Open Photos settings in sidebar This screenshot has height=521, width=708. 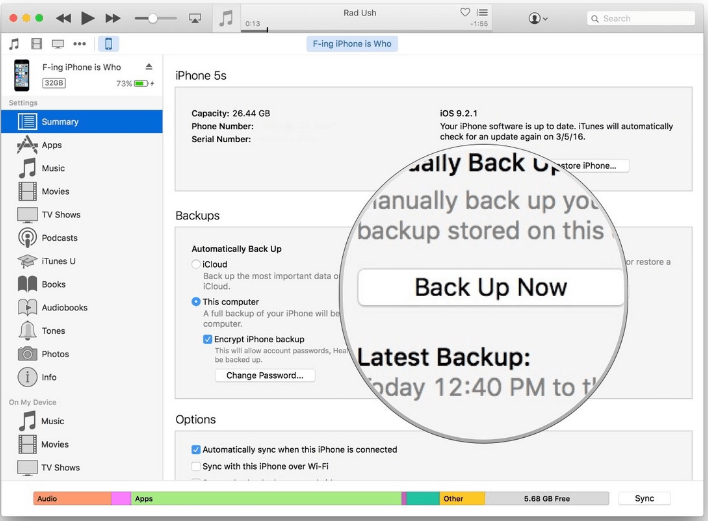pos(55,354)
